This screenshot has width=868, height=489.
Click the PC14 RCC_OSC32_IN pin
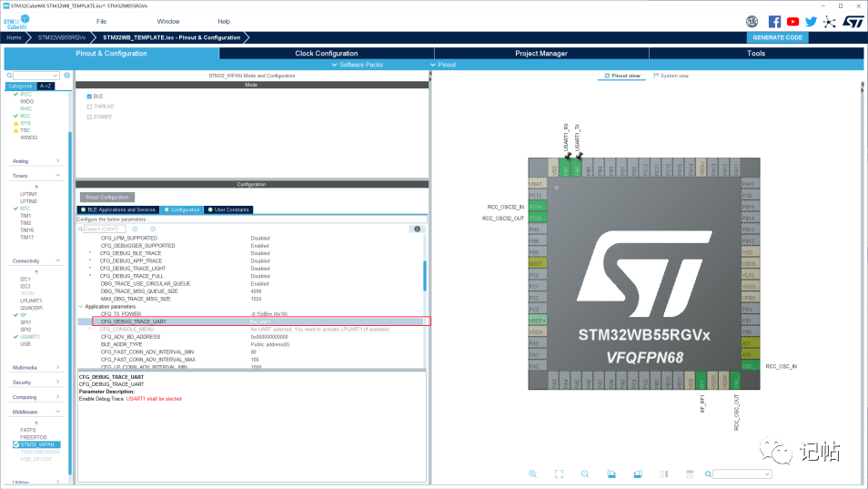pyautogui.click(x=537, y=207)
